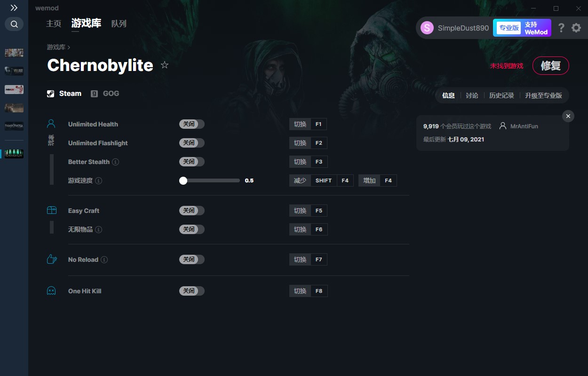The height and width of the screenshot is (376, 588).
Task: Click the 未找到游戏 status text
Action: 507,66
